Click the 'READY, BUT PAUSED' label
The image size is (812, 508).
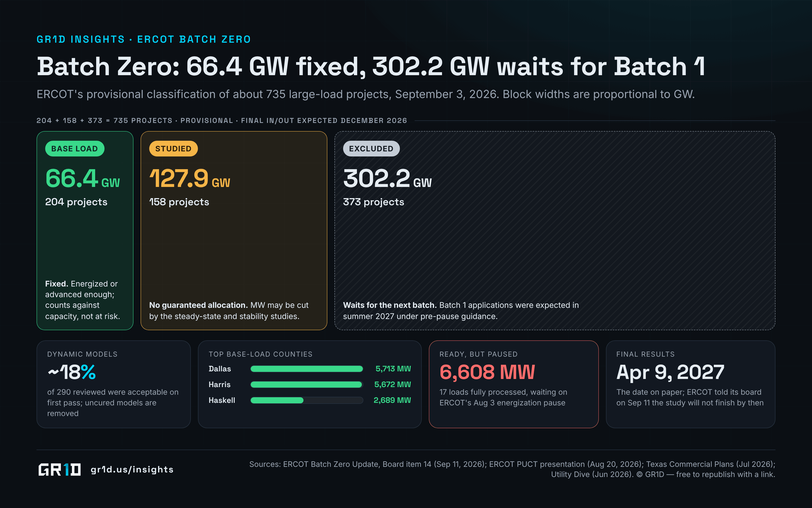[479, 354]
